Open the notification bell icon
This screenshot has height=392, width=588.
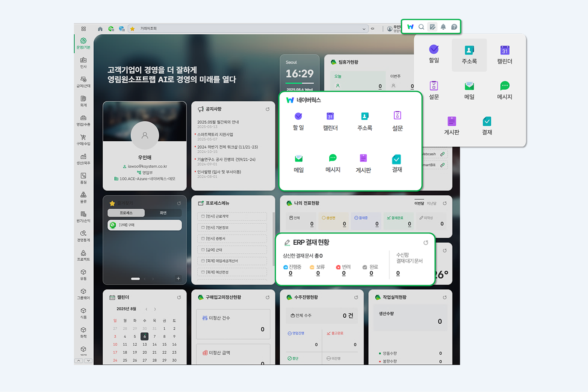point(443,27)
